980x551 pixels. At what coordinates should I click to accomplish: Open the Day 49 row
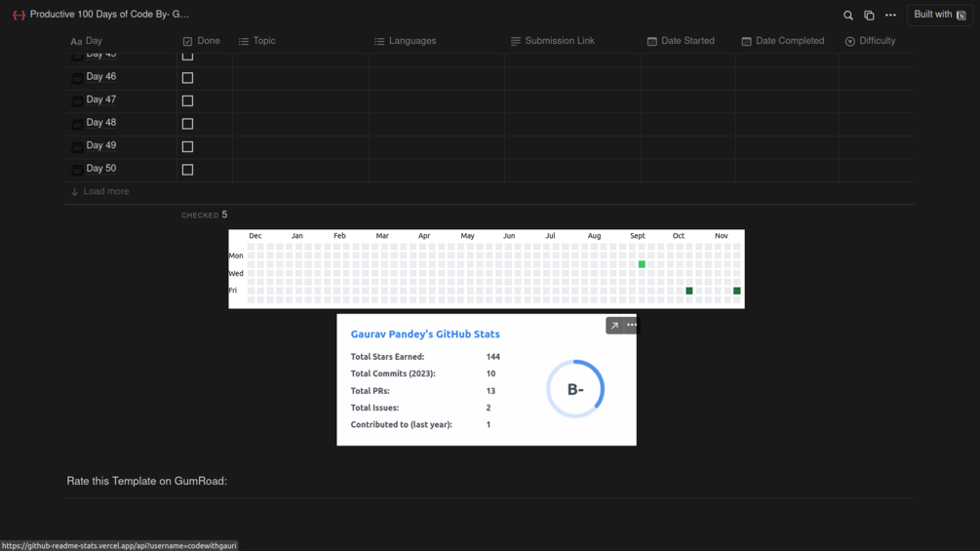point(100,145)
